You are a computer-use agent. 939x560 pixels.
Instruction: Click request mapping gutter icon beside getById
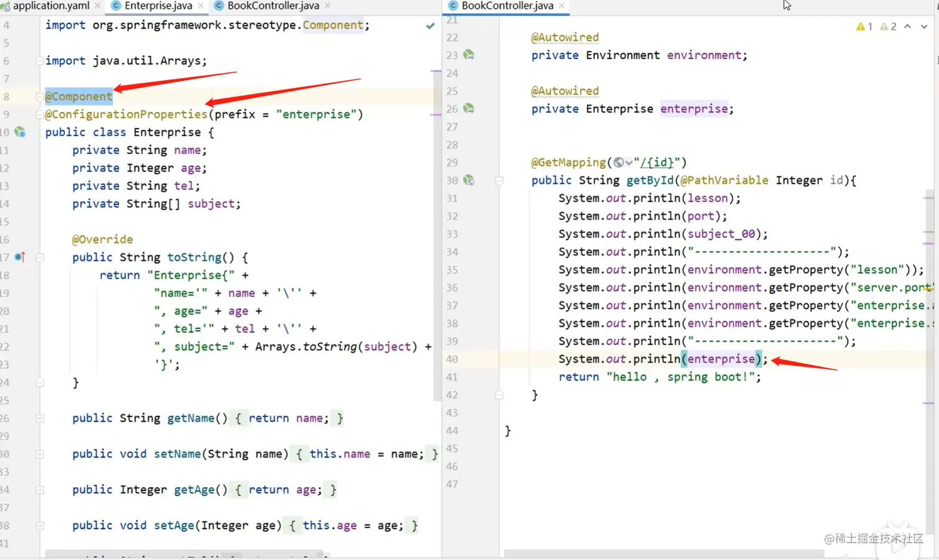click(469, 181)
